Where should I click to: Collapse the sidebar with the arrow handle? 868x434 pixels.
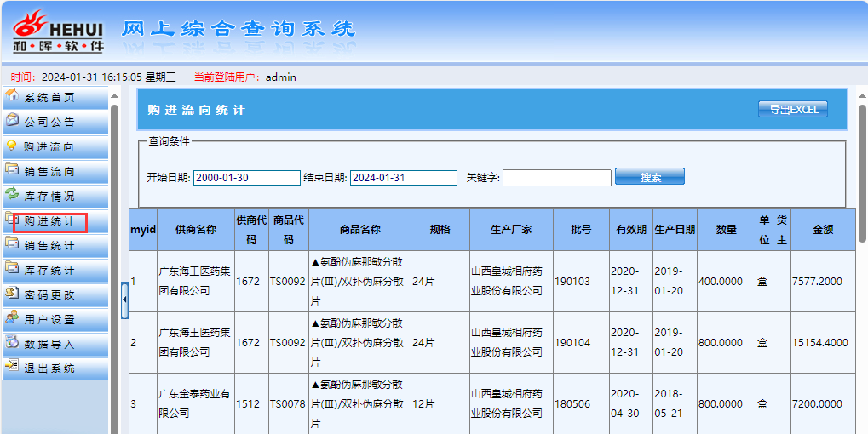click(x=124, y=300)
